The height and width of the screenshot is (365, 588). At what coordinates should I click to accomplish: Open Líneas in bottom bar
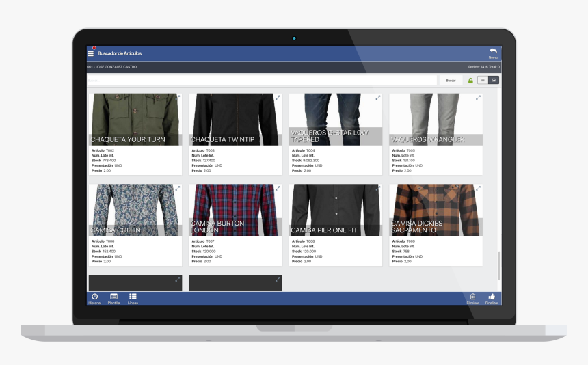(133, 299)
